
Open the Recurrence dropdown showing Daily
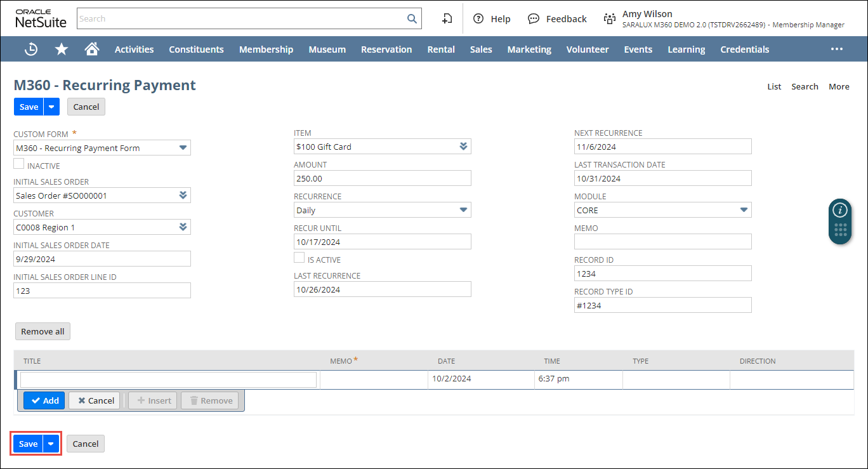point(463,210)
